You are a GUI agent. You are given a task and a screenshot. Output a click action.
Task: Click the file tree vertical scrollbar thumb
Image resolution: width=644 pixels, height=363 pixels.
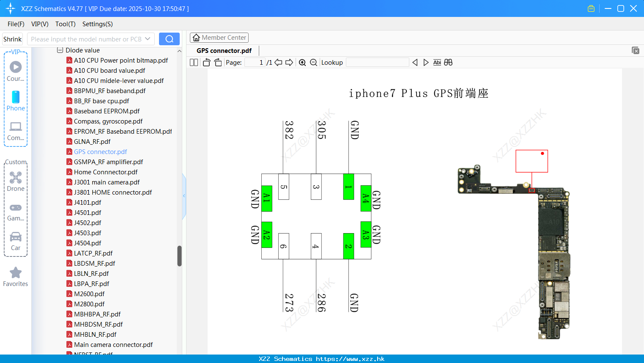coord(179,256)
